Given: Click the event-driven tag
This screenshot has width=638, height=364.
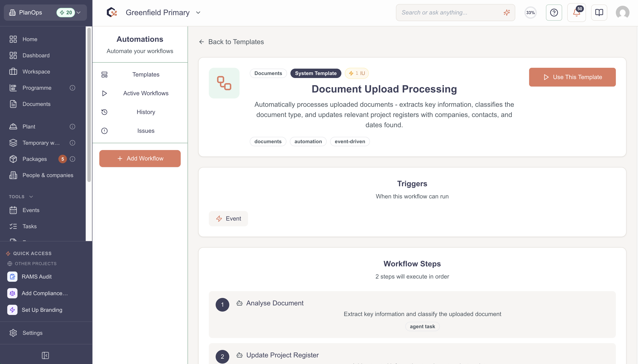Looking at the screenshot, I should pos(350,142).
